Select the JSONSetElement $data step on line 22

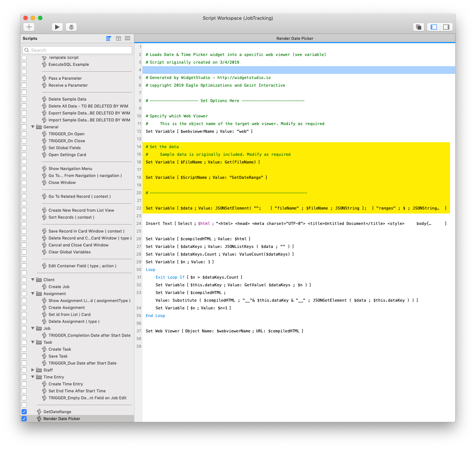pyautogui.click(x=296, y=208)
